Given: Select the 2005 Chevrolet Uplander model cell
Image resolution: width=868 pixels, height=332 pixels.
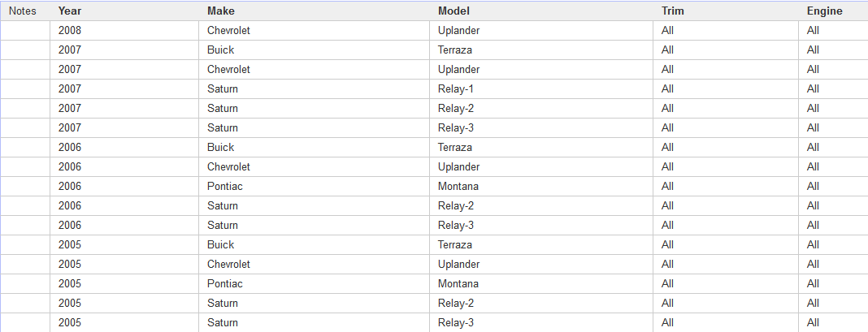Looking at the screenshot, I should coord(540,265).
